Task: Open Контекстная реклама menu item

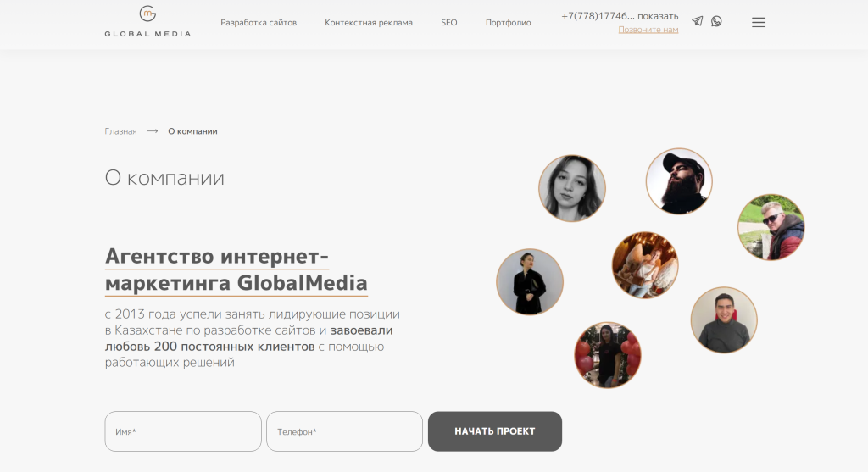Action: (x=369, y=23)
